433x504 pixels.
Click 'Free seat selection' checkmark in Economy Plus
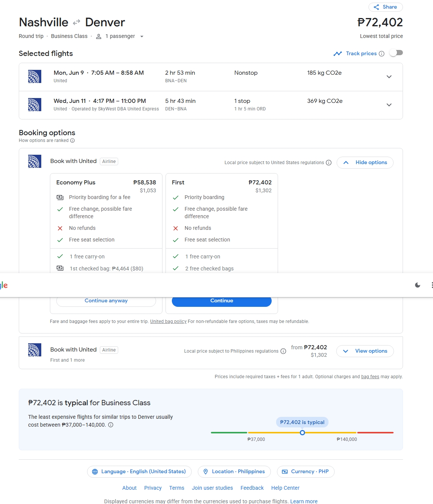pos(60,240)
